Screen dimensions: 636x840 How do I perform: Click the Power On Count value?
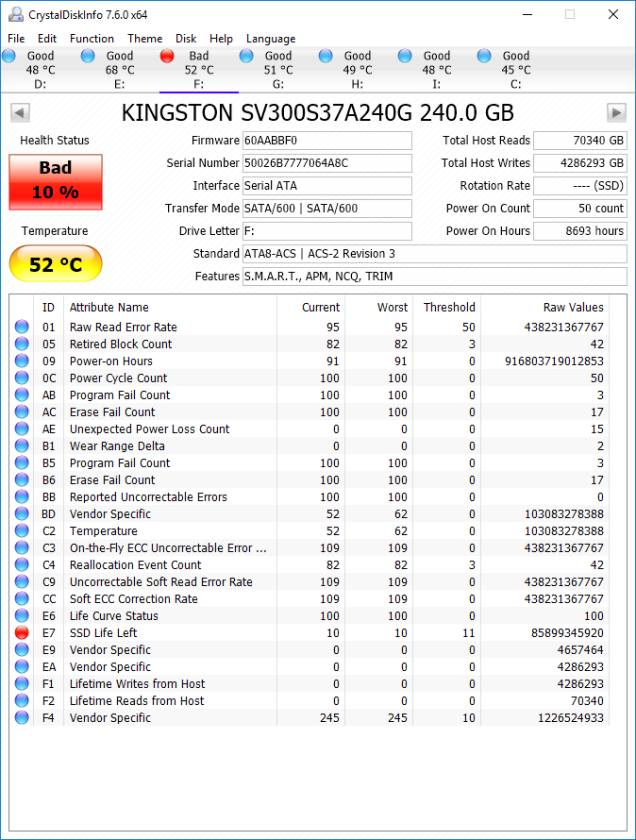coord(580,209)
